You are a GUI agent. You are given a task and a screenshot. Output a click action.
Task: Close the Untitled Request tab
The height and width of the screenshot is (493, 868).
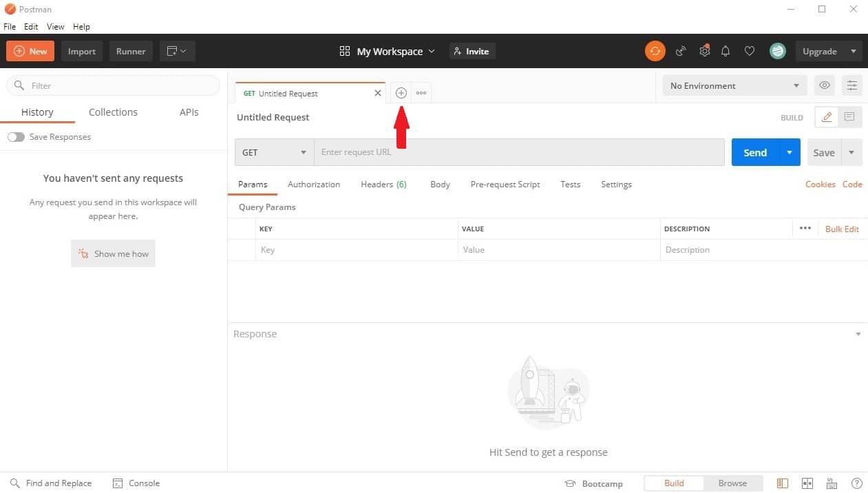(x=377, y=93)
